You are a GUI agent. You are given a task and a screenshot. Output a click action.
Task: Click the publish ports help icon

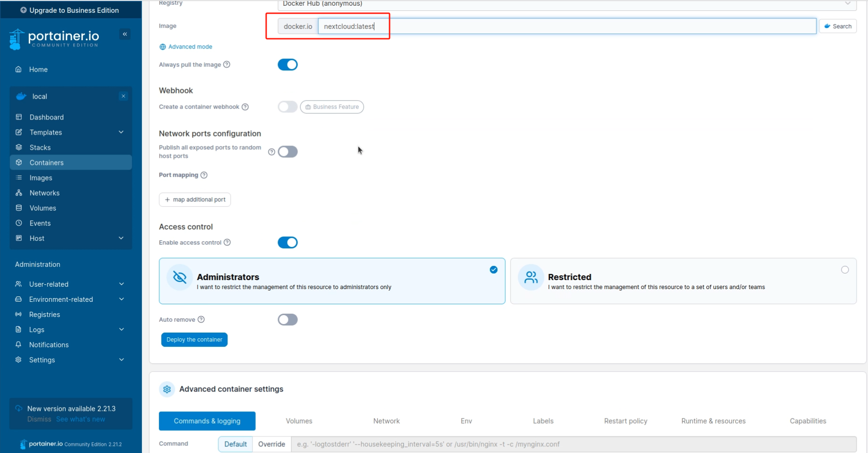coord(272,152)
